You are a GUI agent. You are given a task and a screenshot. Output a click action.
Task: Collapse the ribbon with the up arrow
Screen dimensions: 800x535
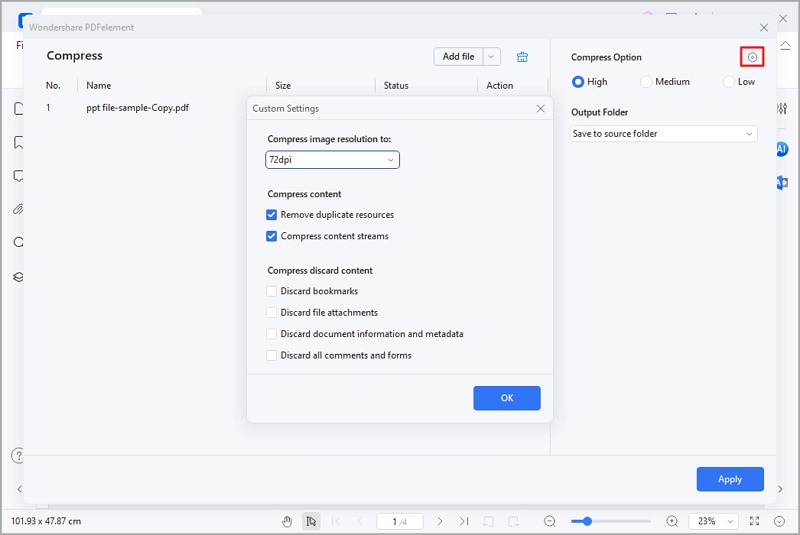pyautogui.click(x=785, y=46)
